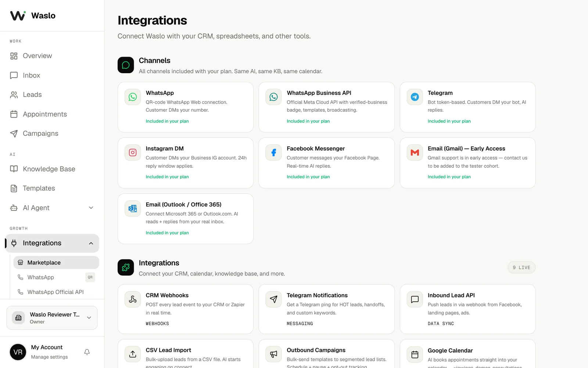Open the CSV Lead Import title
This screenshot has height=368, width=588.
168,350
